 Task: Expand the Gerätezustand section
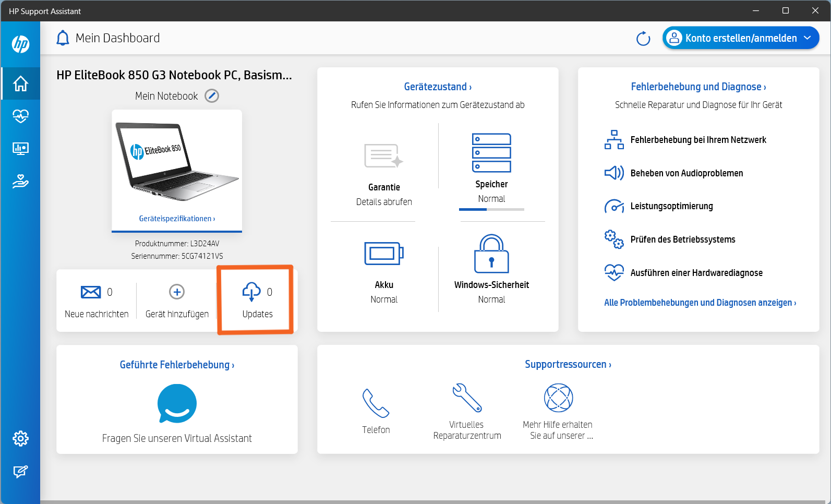pyautogui.click(x=437, y=87)
